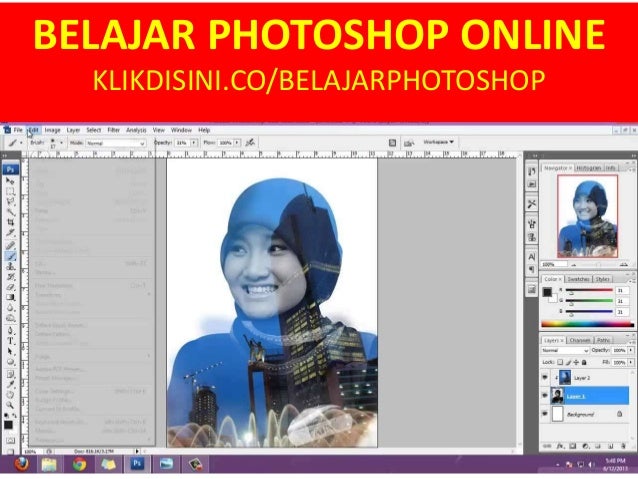Viewport: 638px width, 479px height.
Task: Click the color spectrum ramp
Action: click(587, 324)
